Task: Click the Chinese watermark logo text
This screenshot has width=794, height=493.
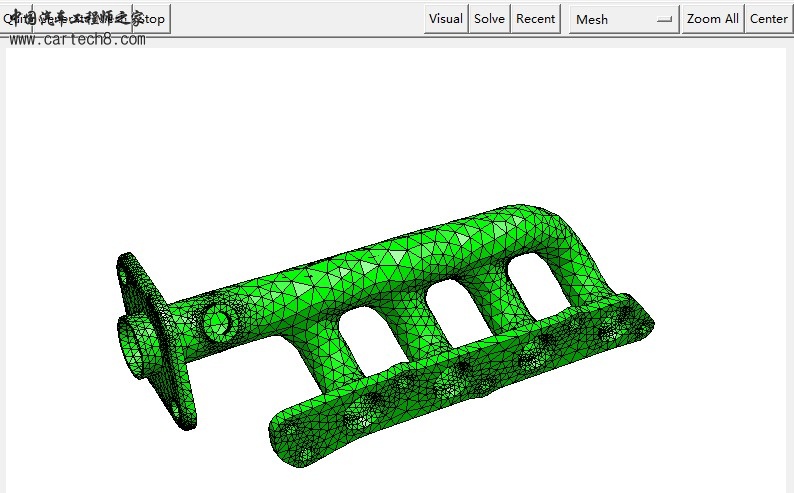Action: [75, 19]
